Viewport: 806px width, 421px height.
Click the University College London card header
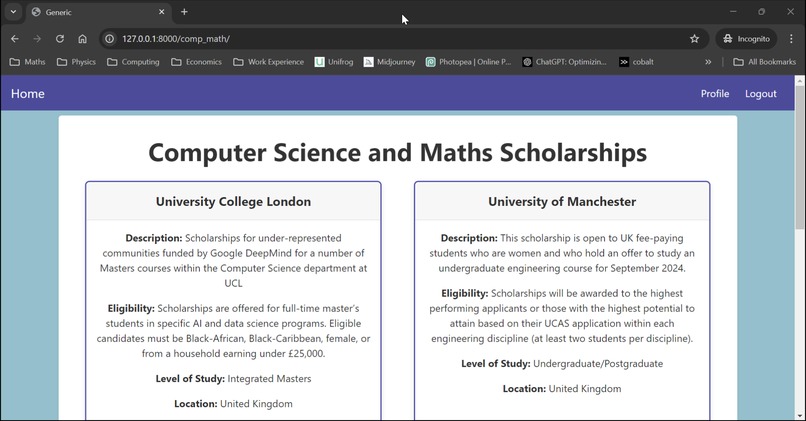pos(233,202)
